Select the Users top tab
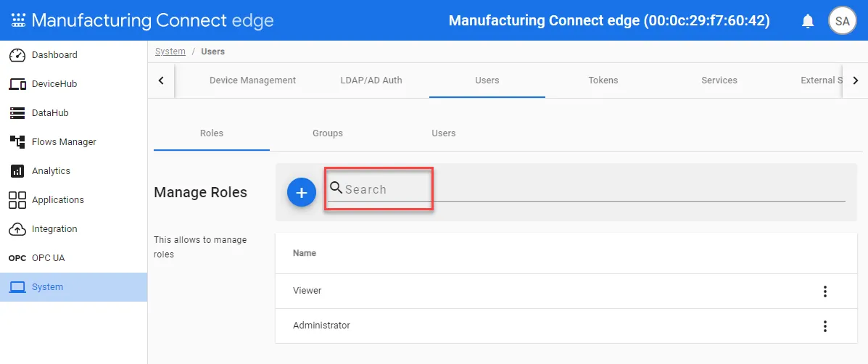868x364 pixels. (487, 80)
